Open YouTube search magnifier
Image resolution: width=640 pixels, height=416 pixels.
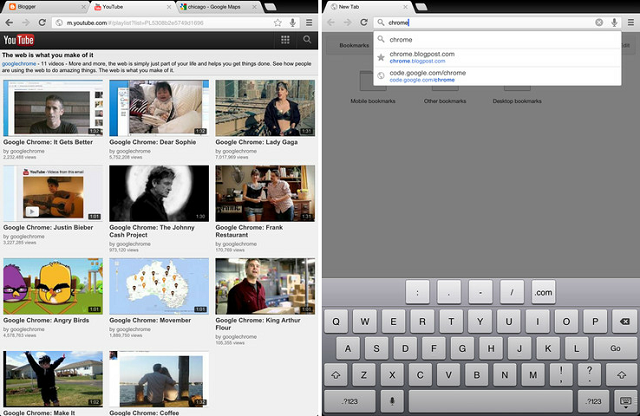click(x=307, y=40)
